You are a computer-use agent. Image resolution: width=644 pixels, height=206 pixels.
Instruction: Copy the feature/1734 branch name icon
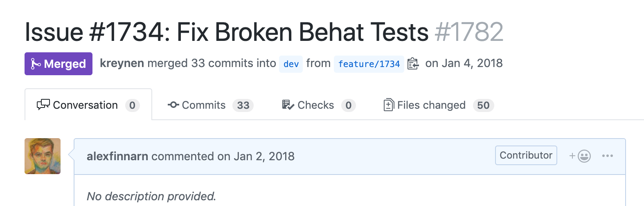pos(413,64)
